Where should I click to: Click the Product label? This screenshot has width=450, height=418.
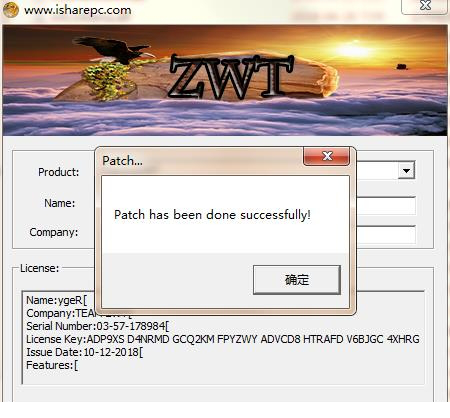[58, 172]
